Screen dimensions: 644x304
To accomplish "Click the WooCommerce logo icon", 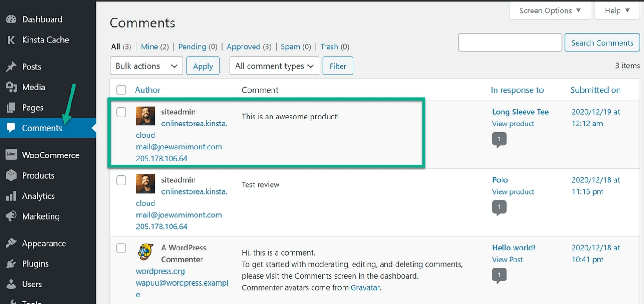I will click(x=11, y=155).
